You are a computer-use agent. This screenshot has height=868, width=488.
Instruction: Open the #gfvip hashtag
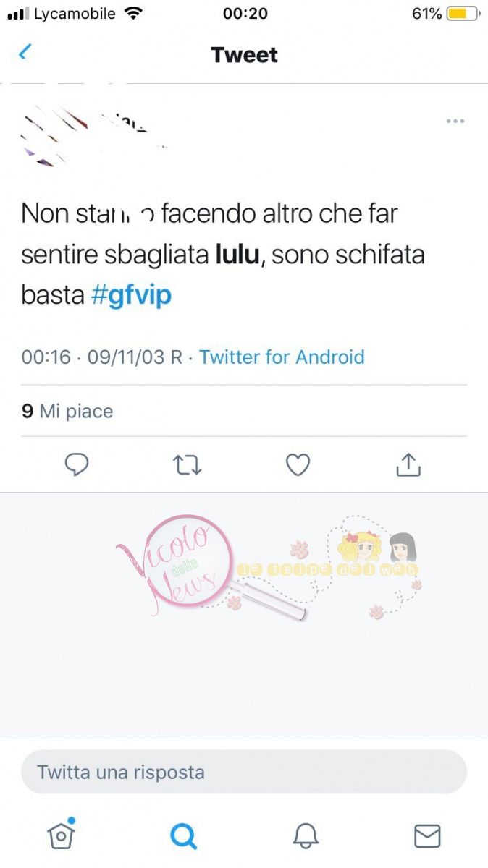tap(132, 295)
